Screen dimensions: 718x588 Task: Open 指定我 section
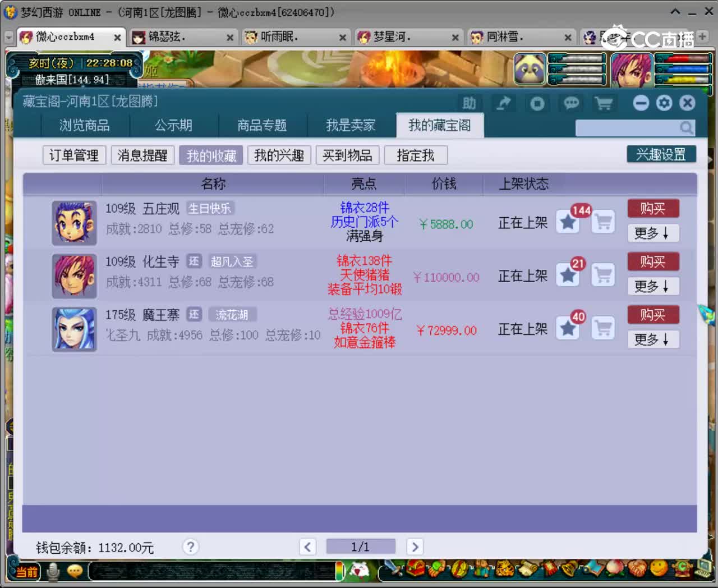(x=416, y=155)
